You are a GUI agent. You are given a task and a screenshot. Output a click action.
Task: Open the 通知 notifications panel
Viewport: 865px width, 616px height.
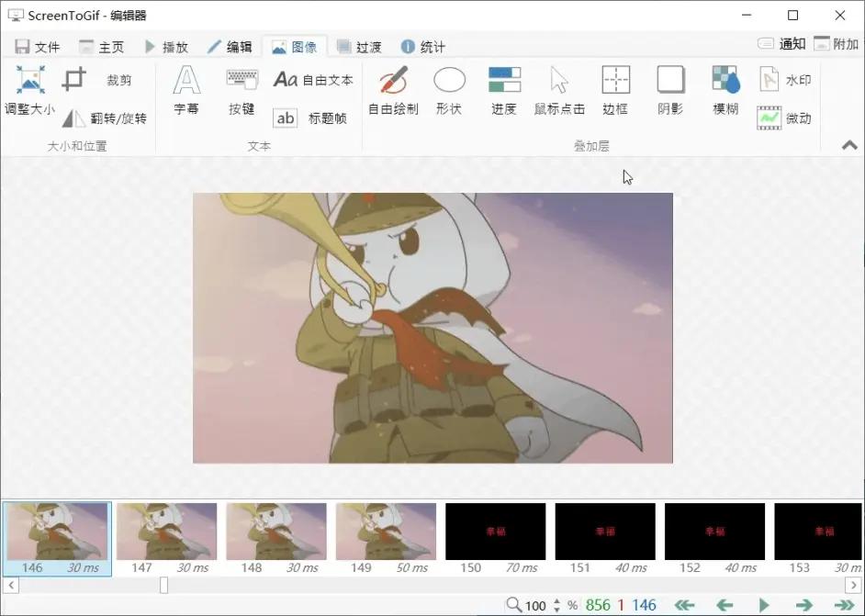pos(781,43)
